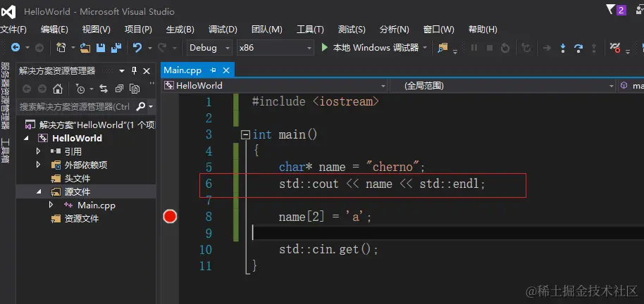The width and height of the screenshot is (644, 304).
Task: Click the Step Out icon
Action: pyautogui.click(x=593, y=48)
